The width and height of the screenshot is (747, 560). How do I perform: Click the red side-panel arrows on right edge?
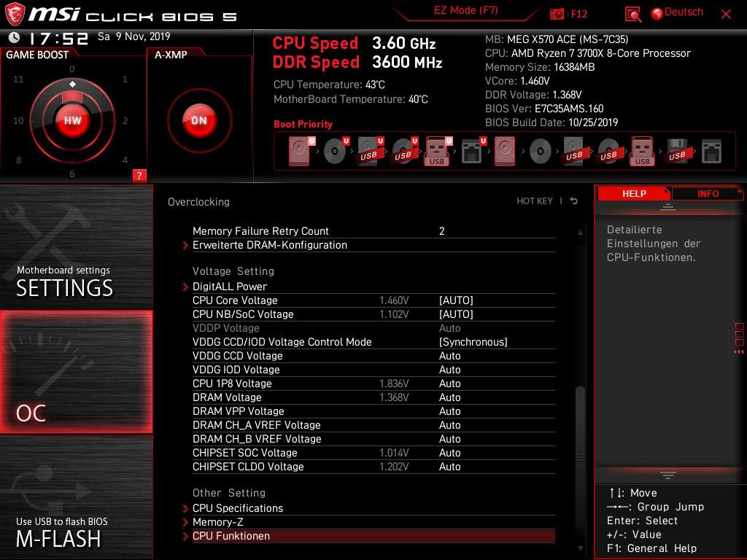tap(739, 352)
